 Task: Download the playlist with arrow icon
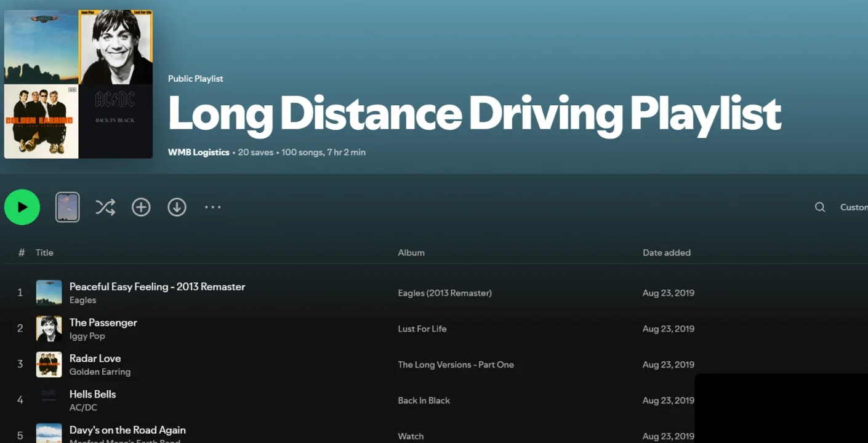[177, 207]
